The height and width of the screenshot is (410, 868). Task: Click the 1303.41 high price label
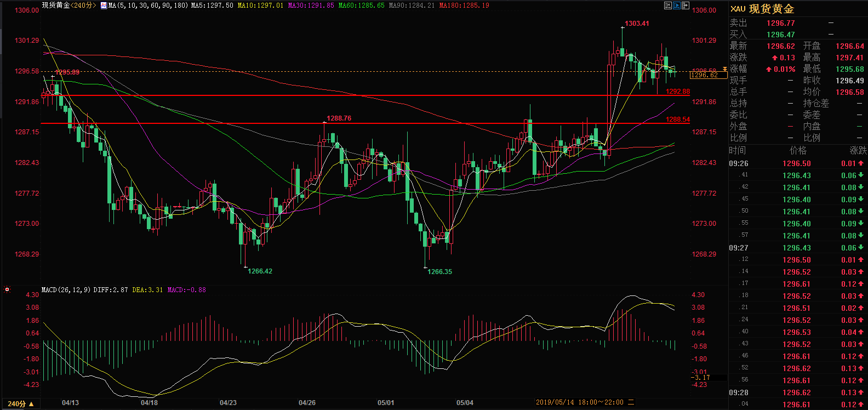point(637,24)
